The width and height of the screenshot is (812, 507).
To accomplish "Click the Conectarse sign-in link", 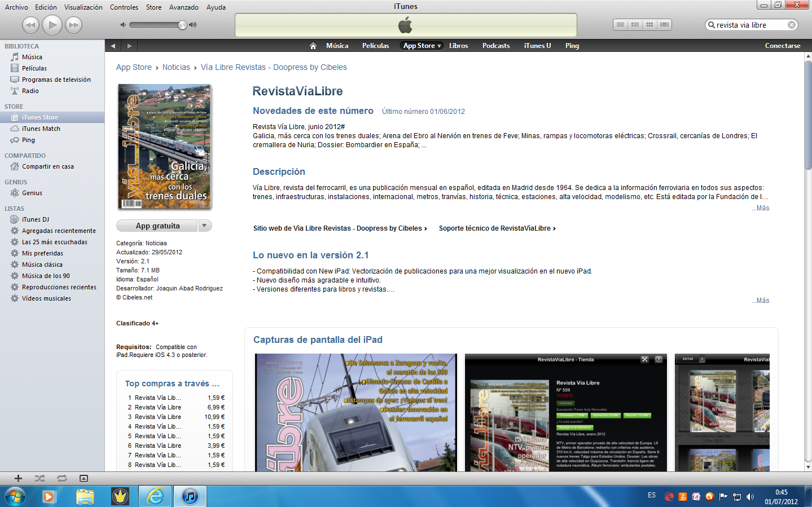I will click(782, 46).
